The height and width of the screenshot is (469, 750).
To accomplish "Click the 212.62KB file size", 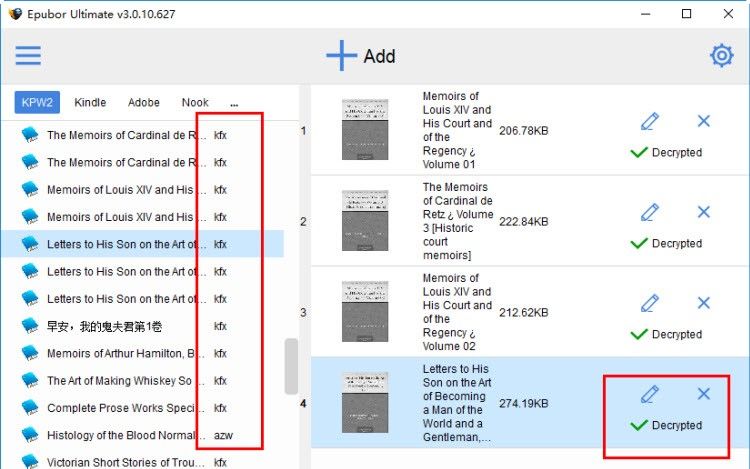I will point(524,312).
